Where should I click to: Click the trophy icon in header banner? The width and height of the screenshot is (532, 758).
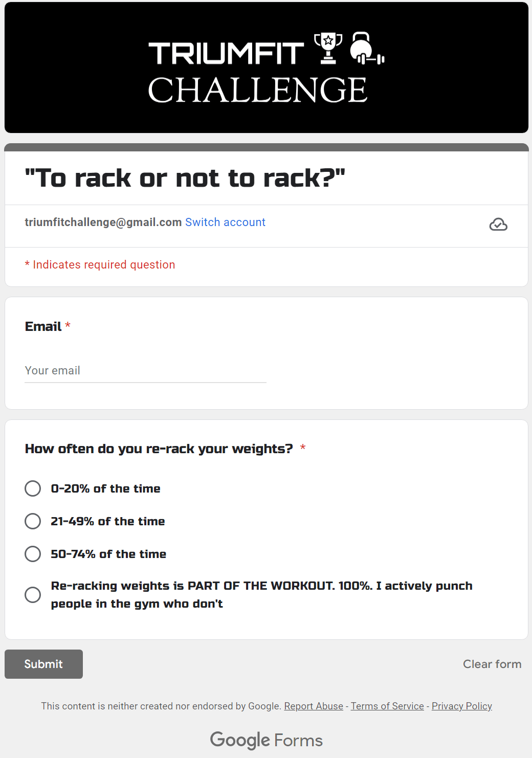pyautogui.click(x=328, y=48)
